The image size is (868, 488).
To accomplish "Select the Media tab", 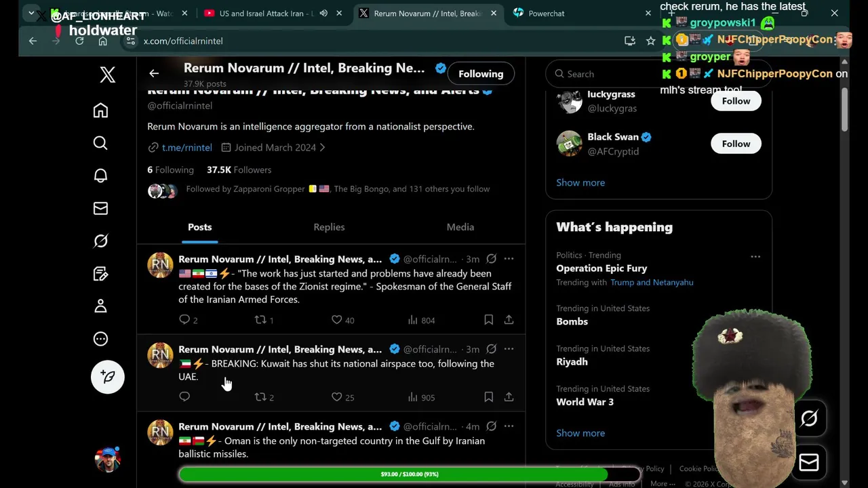I will click(x=460, y=227).
